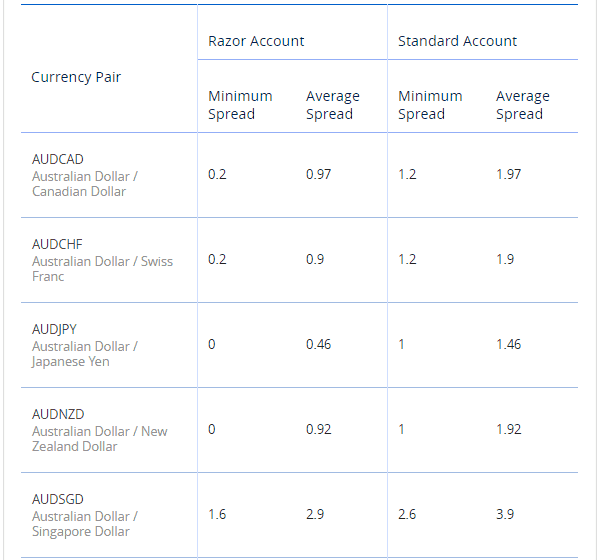This screenshot has width=603, height=560.
Task: Click Australian Dollar / Singapore Dollar description
Action: click(85, 524)
